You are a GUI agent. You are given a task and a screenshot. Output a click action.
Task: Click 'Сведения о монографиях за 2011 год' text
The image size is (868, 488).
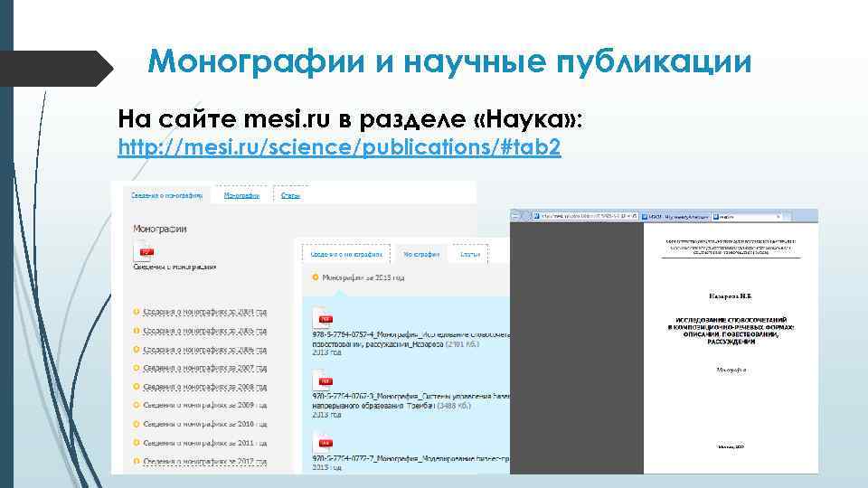click(205, 443)
